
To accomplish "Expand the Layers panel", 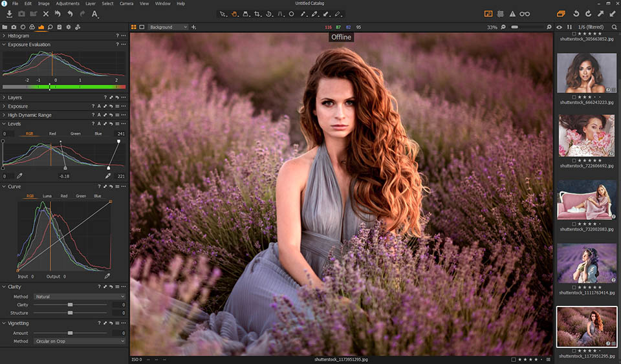I will [x=4, y=98].
